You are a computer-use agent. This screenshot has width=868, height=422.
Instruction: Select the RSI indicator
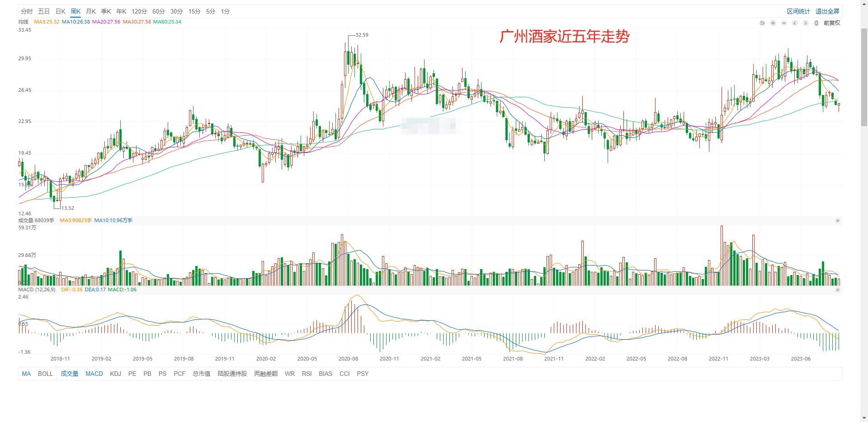(307, 374)
